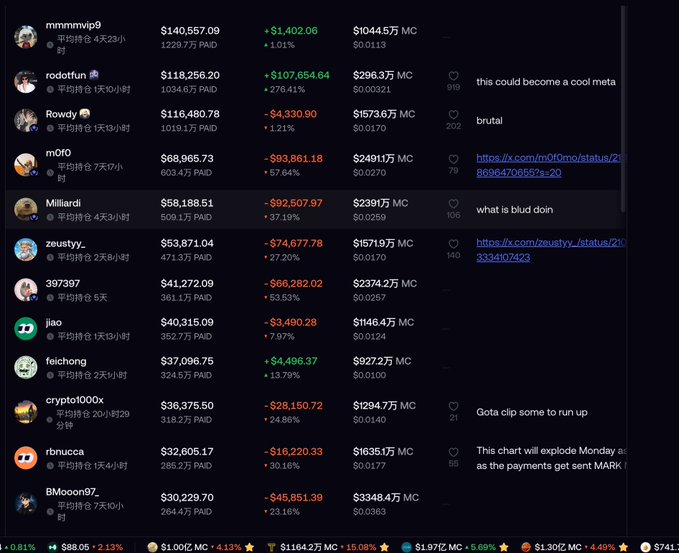Open the $1.30亿 MC ticker token
This screenshot has width=679, height=553.
click(x=574, y=547)
